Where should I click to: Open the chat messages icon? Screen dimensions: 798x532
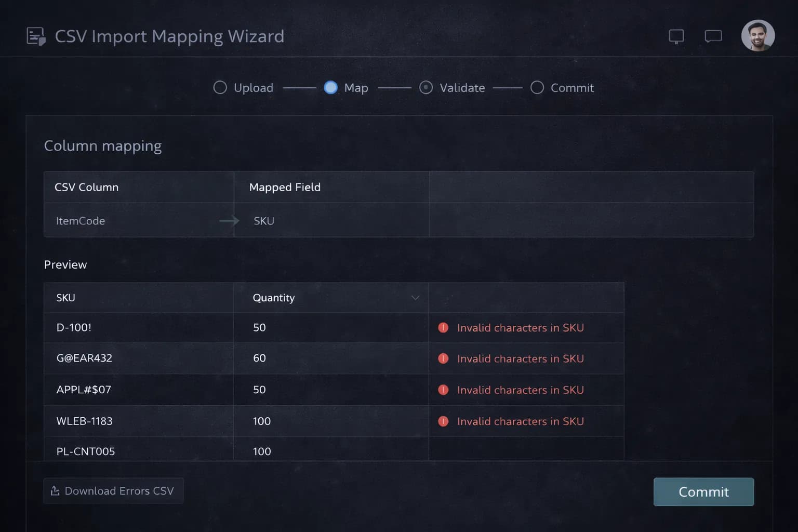713,36
